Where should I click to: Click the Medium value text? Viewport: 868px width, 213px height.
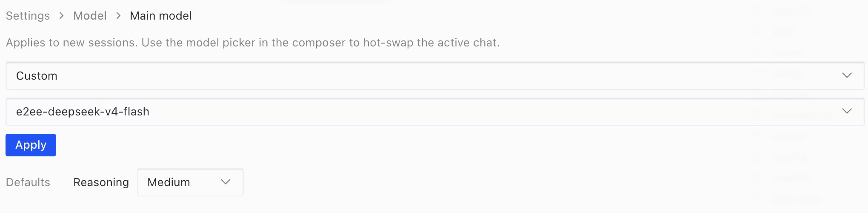[x=168, y=182]
